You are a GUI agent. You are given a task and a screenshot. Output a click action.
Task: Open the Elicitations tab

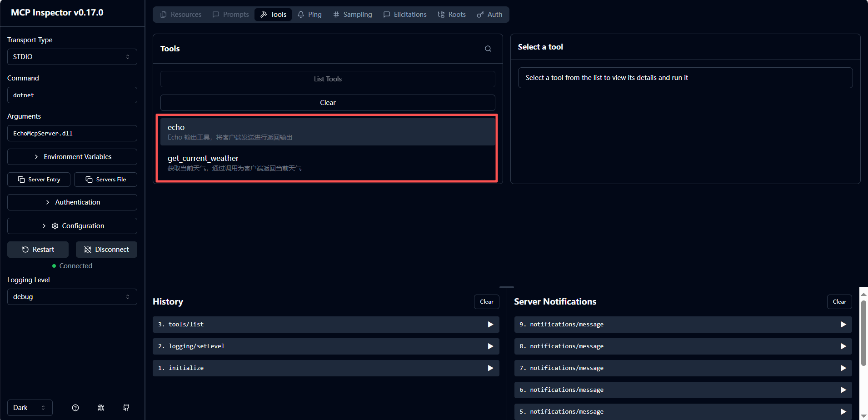[405, 15]
